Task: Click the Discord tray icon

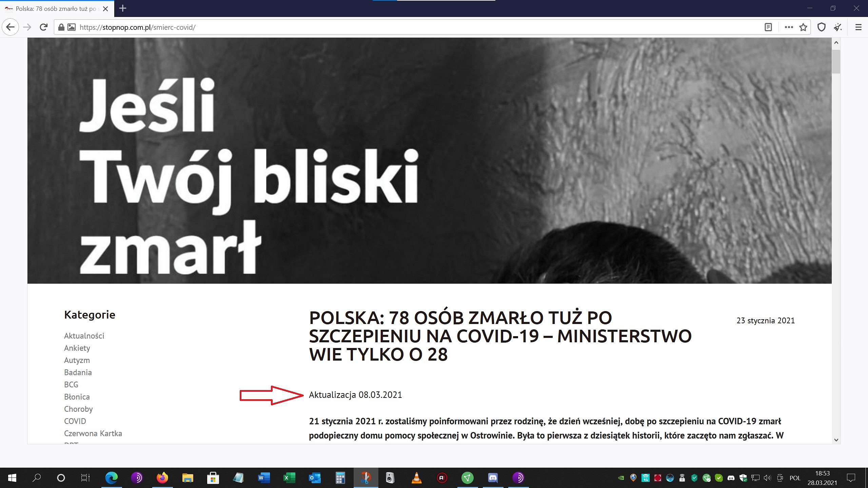Action: [x=731, y=478]
